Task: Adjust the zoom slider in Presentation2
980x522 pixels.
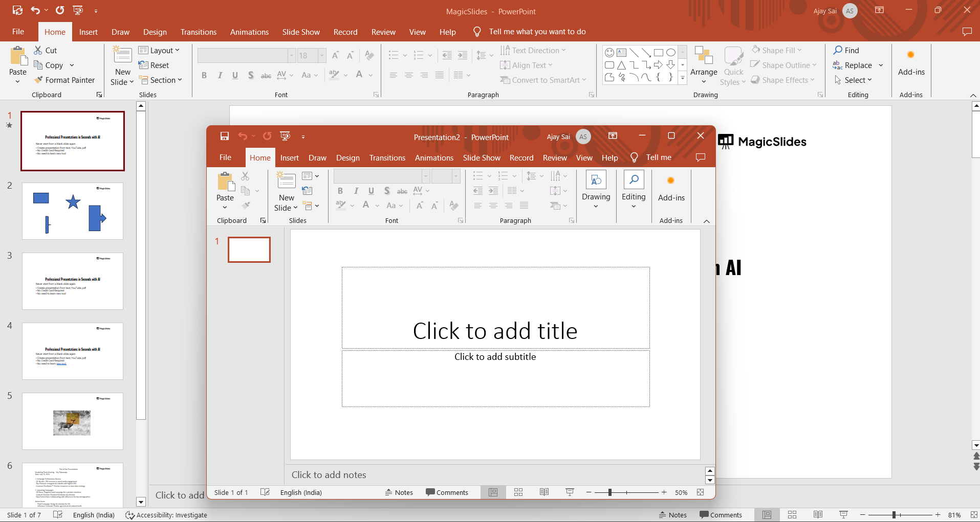Action: point(609,492)
